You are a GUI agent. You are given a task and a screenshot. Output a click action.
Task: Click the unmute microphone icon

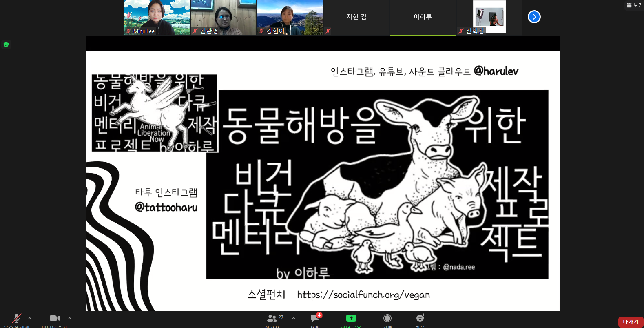coord(17,318)
